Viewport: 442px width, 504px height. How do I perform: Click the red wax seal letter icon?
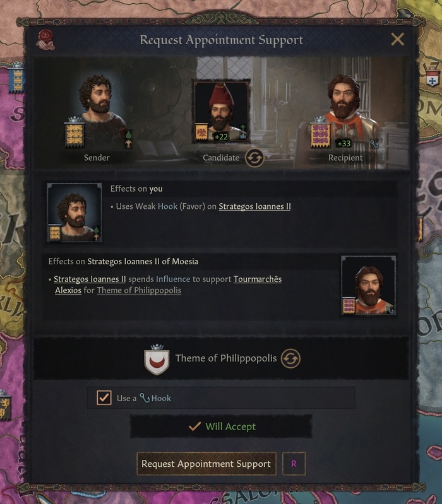(x=45, y=40)
